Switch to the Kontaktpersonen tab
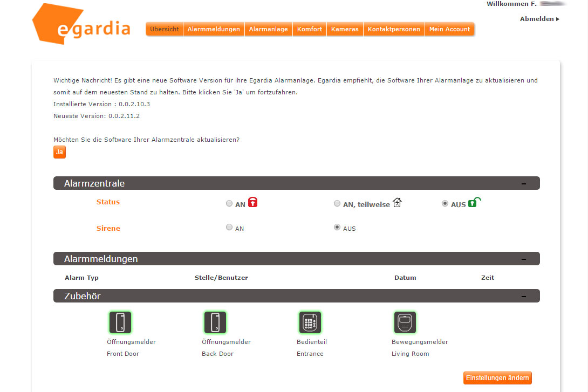The width and height of the screenshot is (588, 392). point(394,29)
